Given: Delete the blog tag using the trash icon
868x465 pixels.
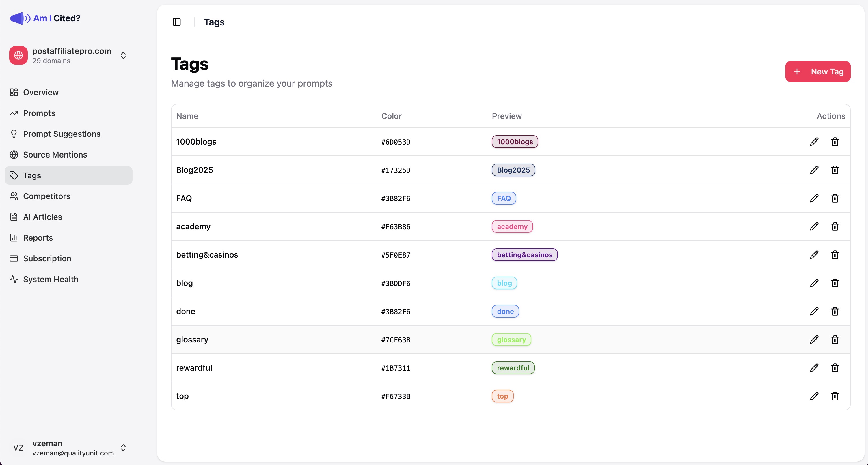Looking at the screenshot, I should (x=835, y=283).
